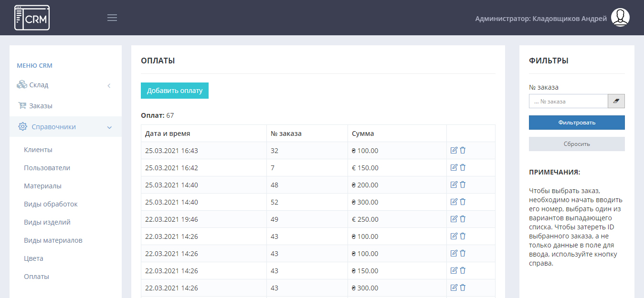Viewport: 644px width, 298px height.
Task: Delete the payment for order 52
Action: (x=463, y=202)
